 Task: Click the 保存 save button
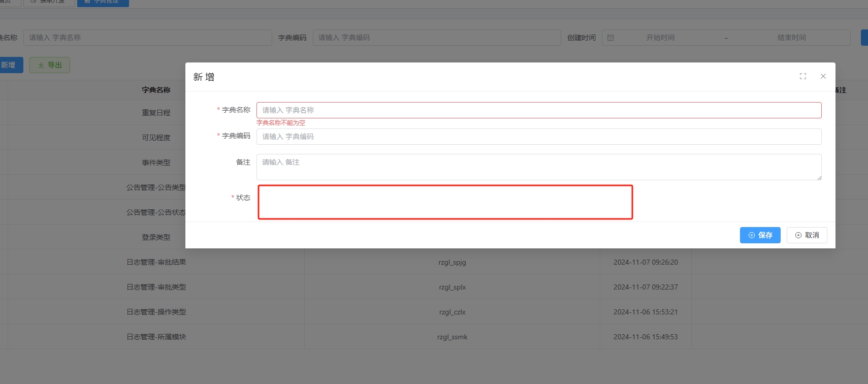(760, 235)
